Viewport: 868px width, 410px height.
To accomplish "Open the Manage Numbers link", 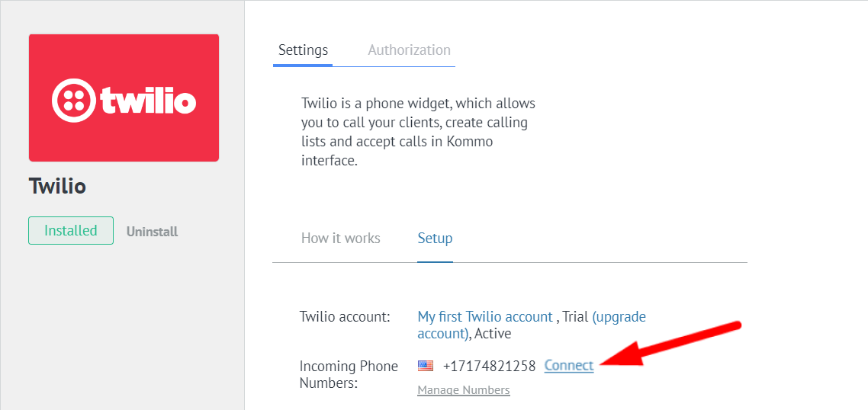I will point(463,390).
